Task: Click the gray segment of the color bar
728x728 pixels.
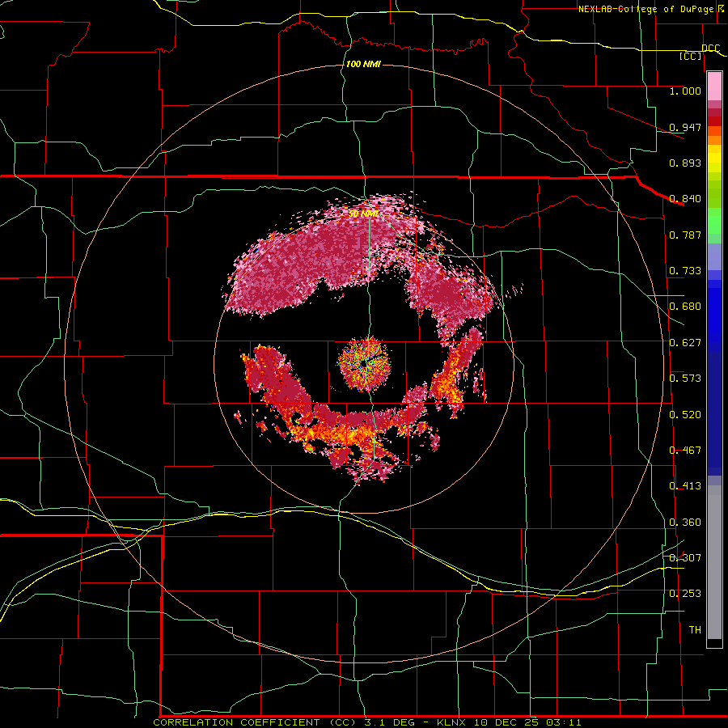Action: pyautogui.click(x=714, y=562)
